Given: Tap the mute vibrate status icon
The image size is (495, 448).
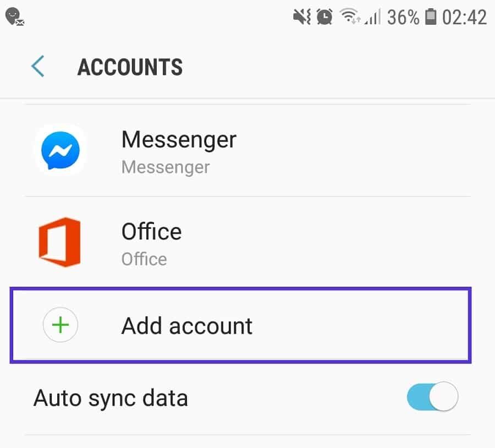Looking at the screenshot, I should click(302, 17).
